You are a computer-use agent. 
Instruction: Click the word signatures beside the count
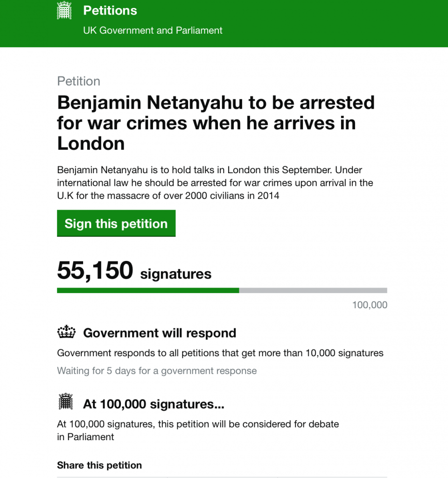click(175, 274)
